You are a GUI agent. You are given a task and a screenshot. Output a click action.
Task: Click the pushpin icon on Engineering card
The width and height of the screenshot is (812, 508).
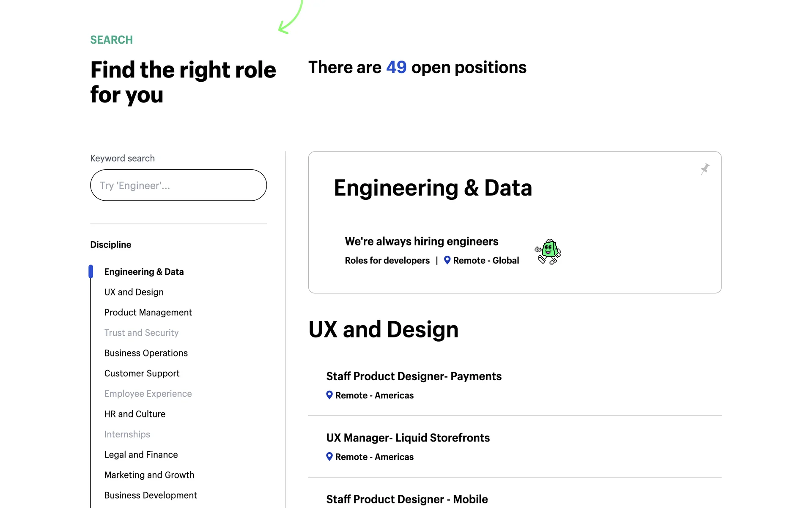click(x=705, y=169)
